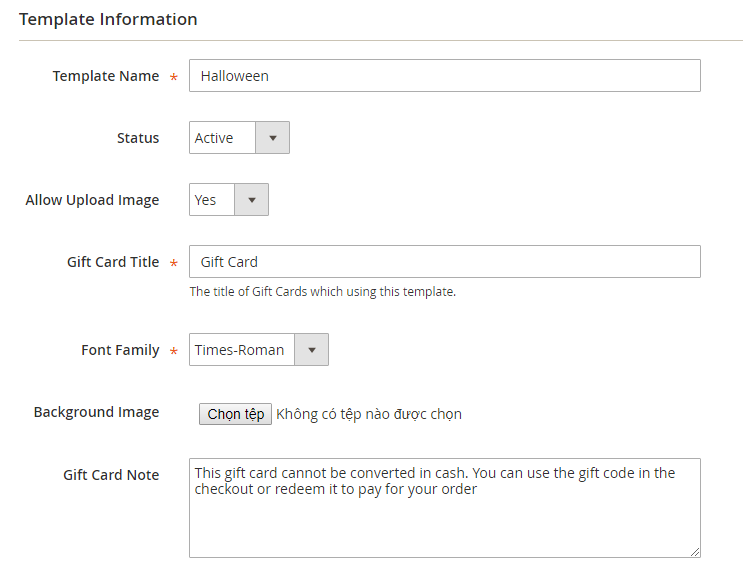Click the Times-Roman font select box
Screen dimensions: 743x568
click(259, 350)
